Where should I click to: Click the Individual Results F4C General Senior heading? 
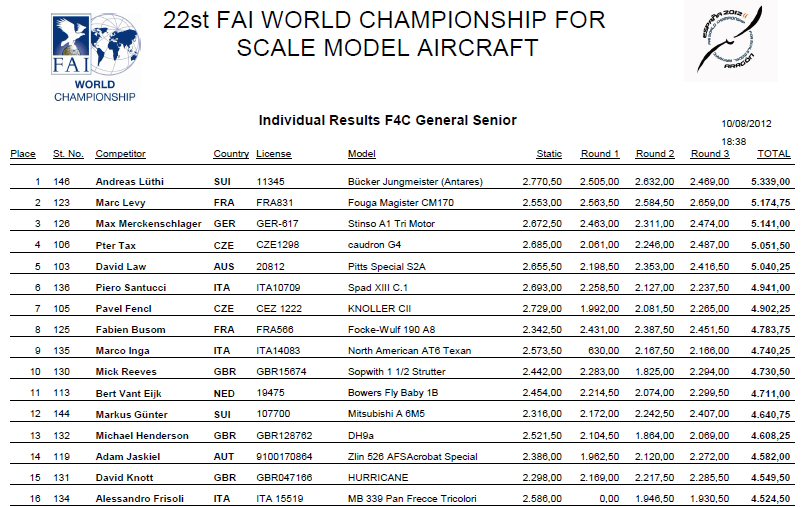pos(387,120)
